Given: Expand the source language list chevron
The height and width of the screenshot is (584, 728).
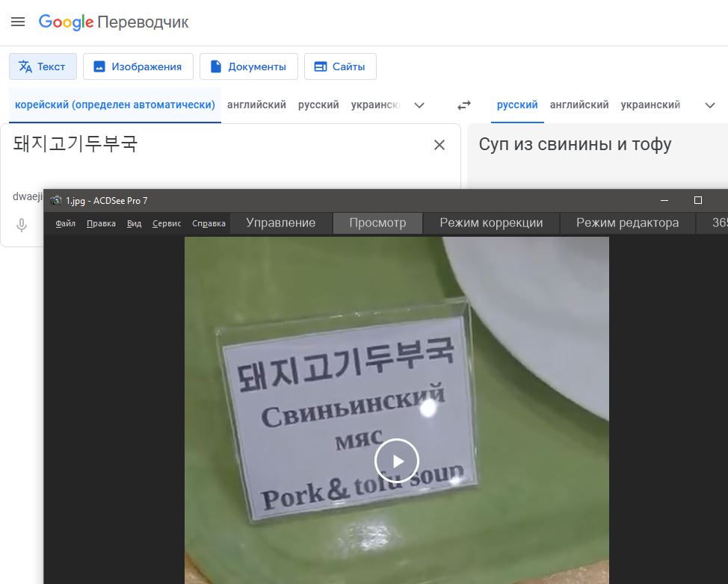Looking at the screenshot, I should tap(419, 105).
